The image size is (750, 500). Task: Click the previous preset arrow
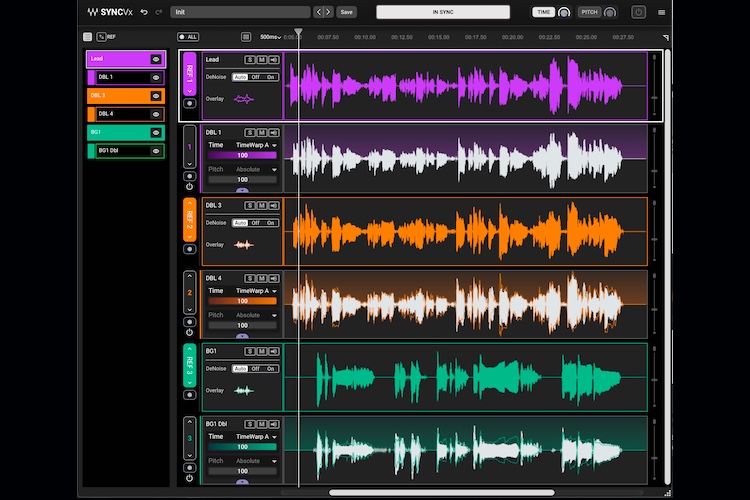pyautogui.click(x=319, y=12)
